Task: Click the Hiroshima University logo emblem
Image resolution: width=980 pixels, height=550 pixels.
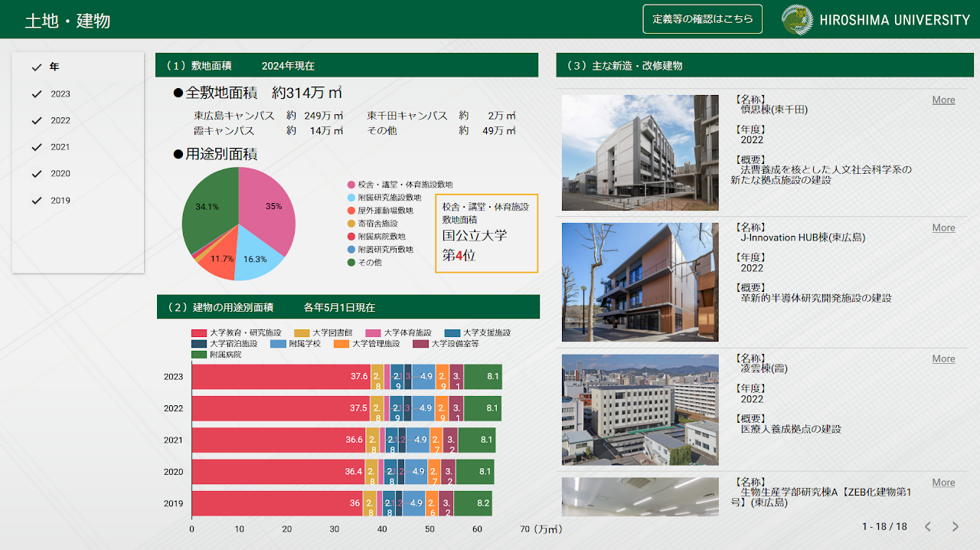Action: [797, 20]
